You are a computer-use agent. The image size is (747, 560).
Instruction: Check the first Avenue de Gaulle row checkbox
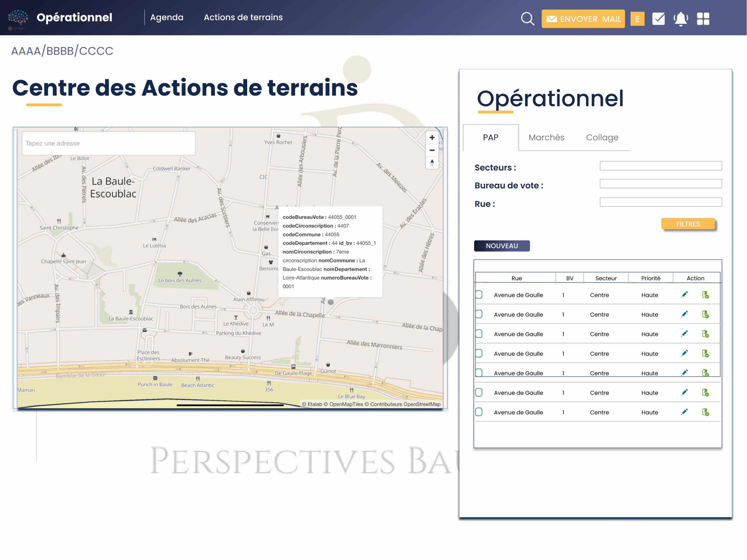coord(479,294)
